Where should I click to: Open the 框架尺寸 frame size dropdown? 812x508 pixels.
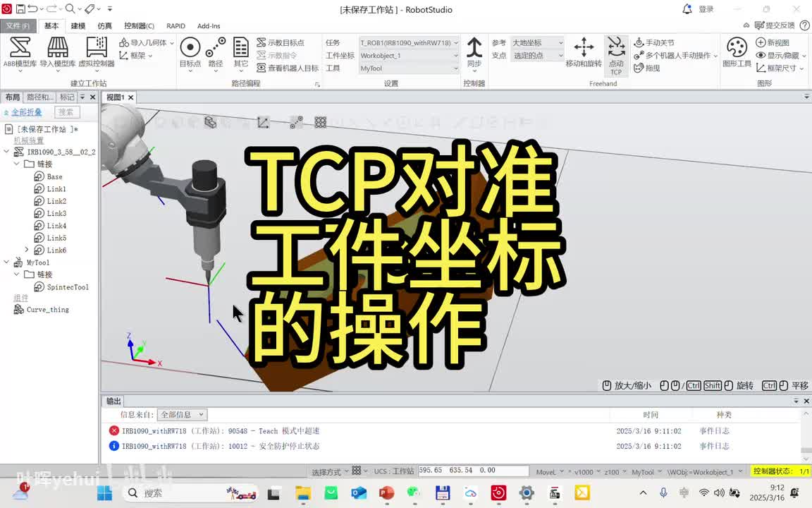(x=780, y=68)
